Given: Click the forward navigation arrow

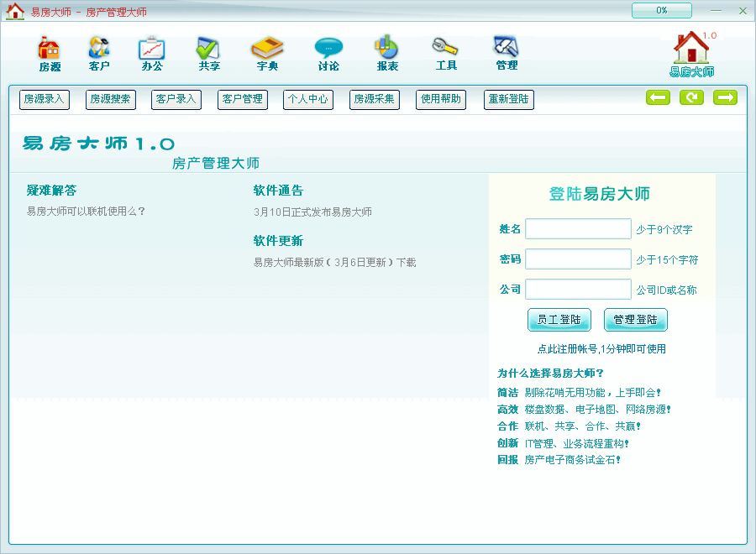Looking at the screenshot, I should (725, 97).
